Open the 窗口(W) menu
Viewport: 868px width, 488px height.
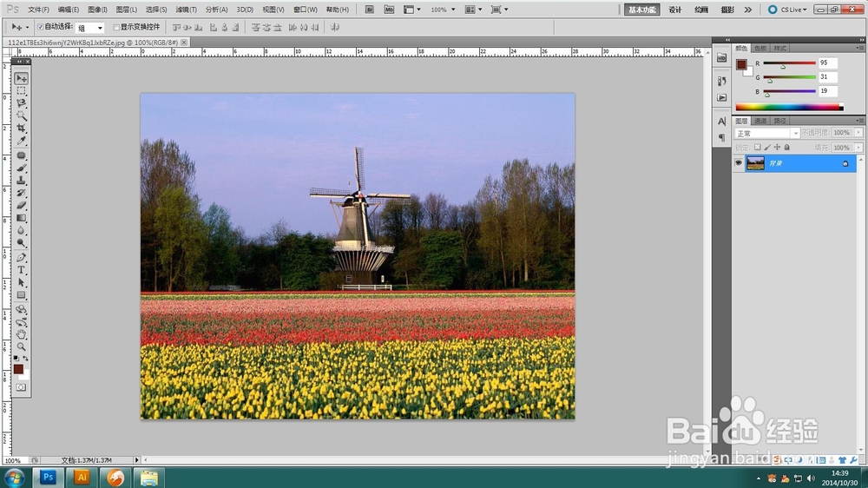coord(306,10)
